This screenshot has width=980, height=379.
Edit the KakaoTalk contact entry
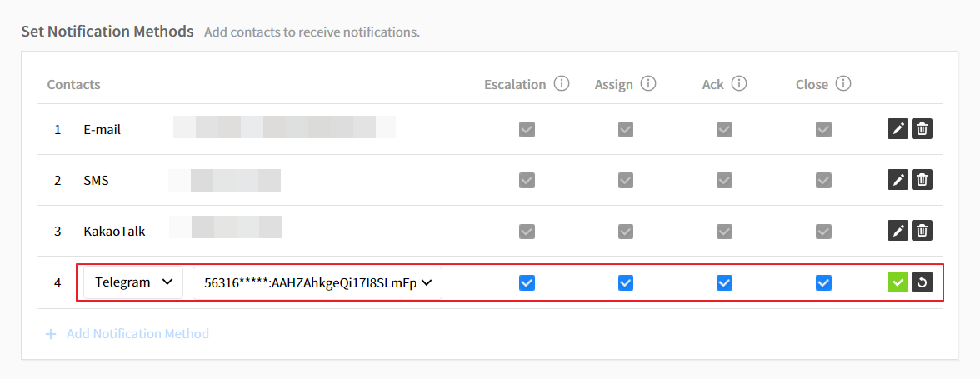[897, 231]
